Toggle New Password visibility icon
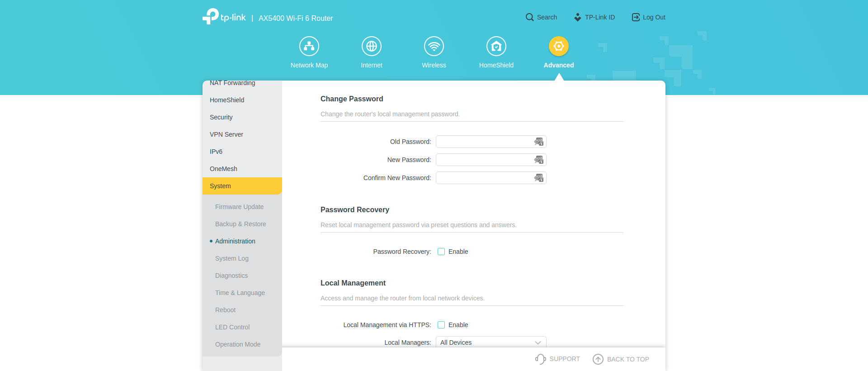 coord(538,160)
